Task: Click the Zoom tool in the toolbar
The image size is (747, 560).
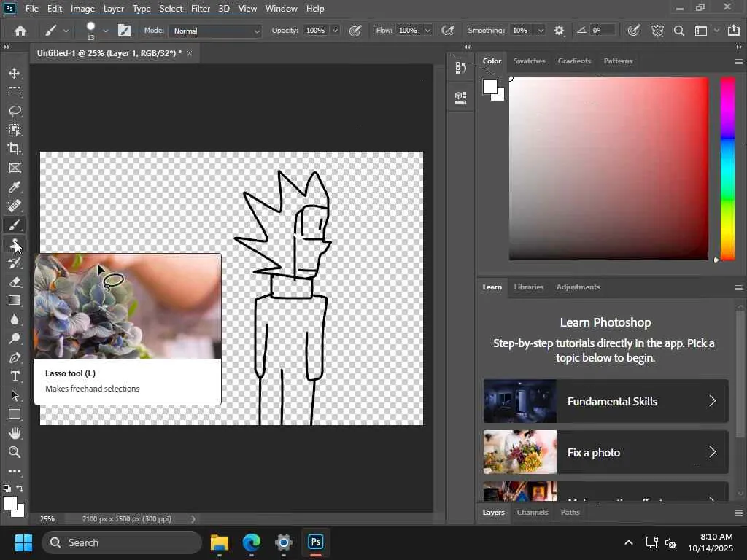Action: point(15,452)
